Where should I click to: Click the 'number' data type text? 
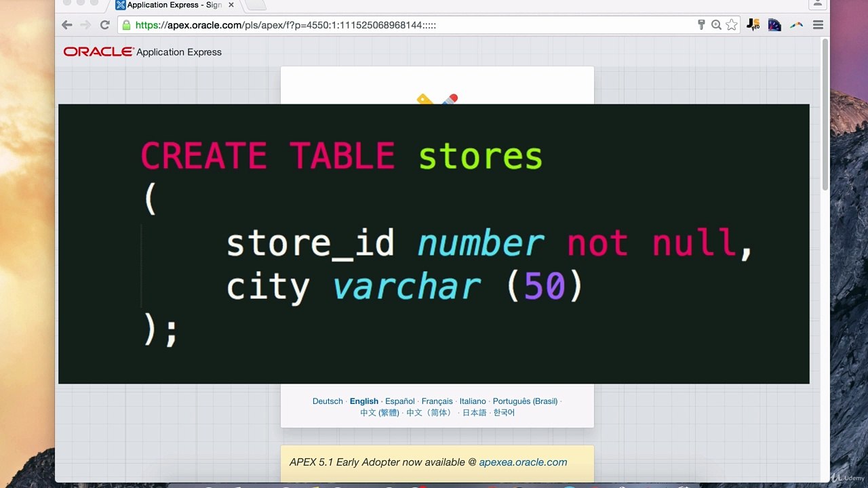[x=481, y=244]
